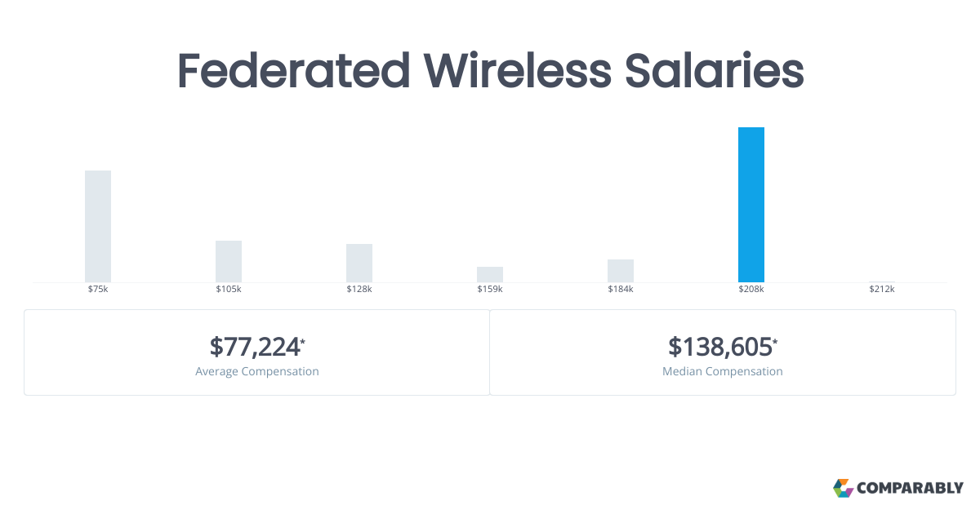Image resolution: width=980 pixels, height=514 pixels.
Task: Click the $77,224 average compensation figure
Action: (255, 347)
